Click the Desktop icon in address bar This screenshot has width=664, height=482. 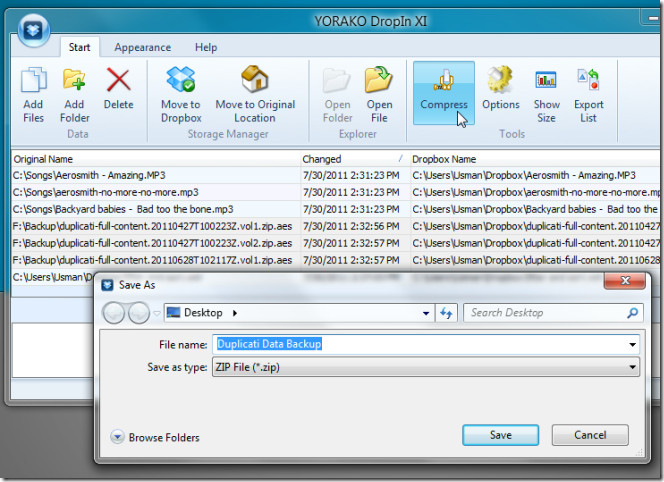pos(174,313)
